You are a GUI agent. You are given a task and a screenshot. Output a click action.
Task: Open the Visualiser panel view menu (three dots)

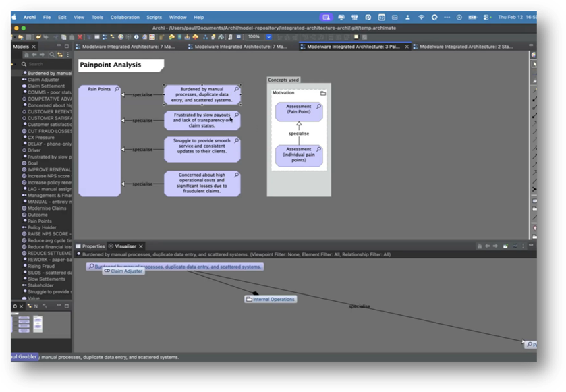pos(523,246)
